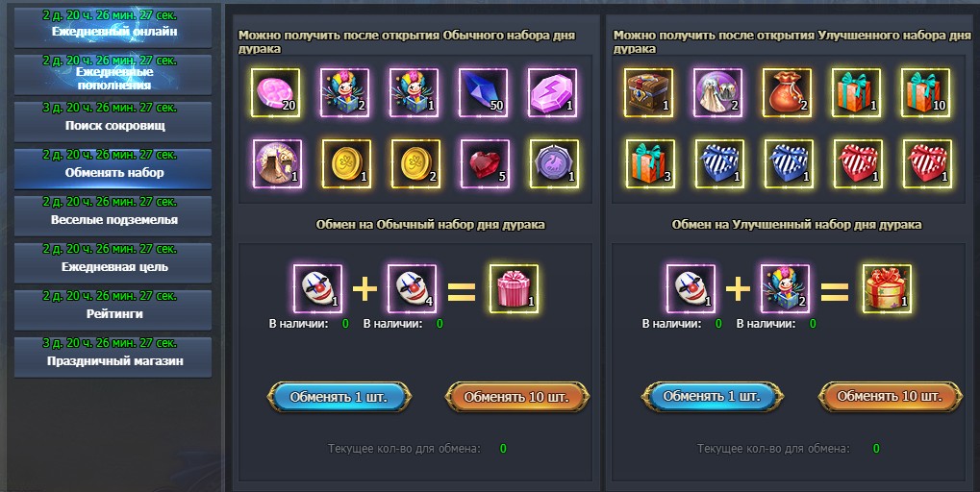Click Обменять 10 шт. for Обычный набор
This screenshot has height=492, width=980.
pyautogui.click(x=517, y=397)
